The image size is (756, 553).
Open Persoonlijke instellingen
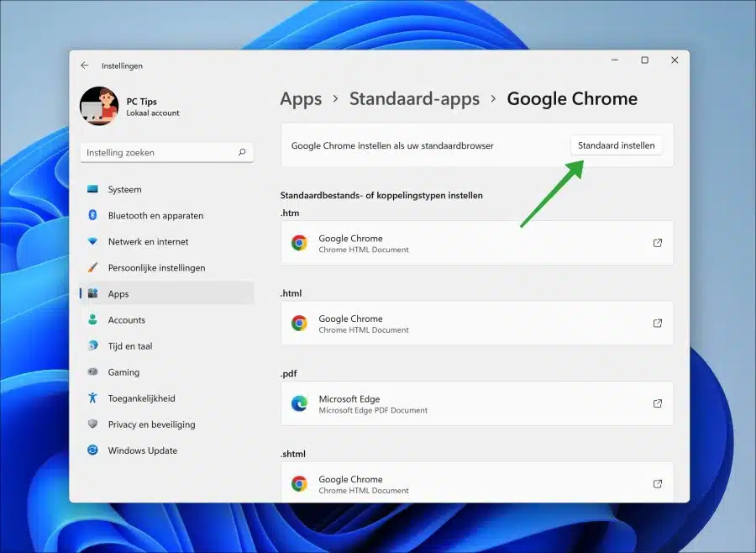tap(167, 268)
